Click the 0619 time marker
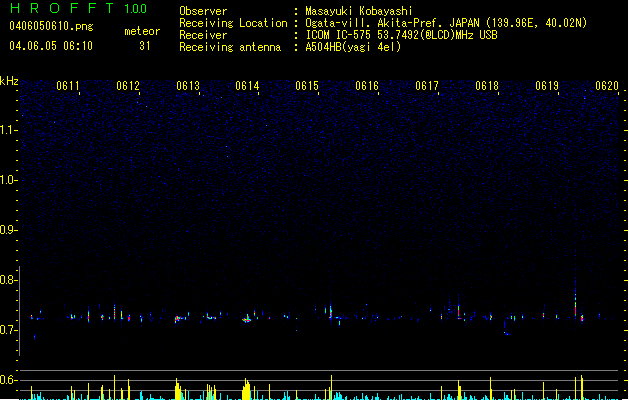 (547, 86)
